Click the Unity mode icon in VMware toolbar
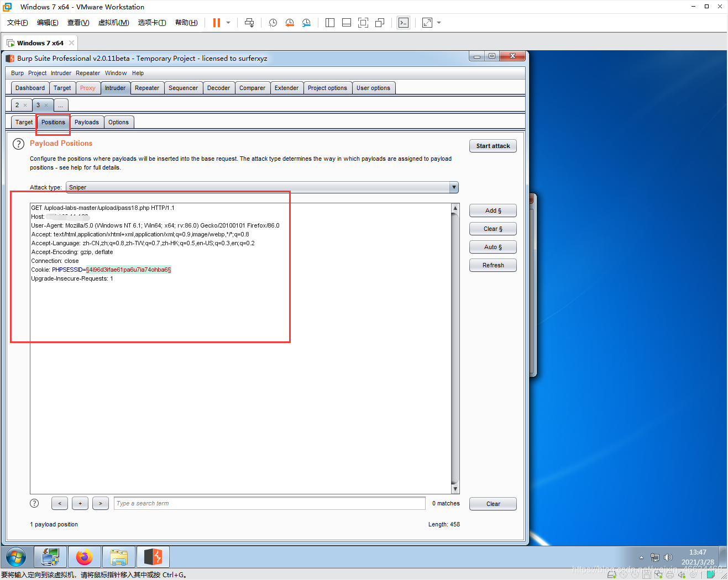This screenshot has width=728, height=580. (x=380, y=23)
